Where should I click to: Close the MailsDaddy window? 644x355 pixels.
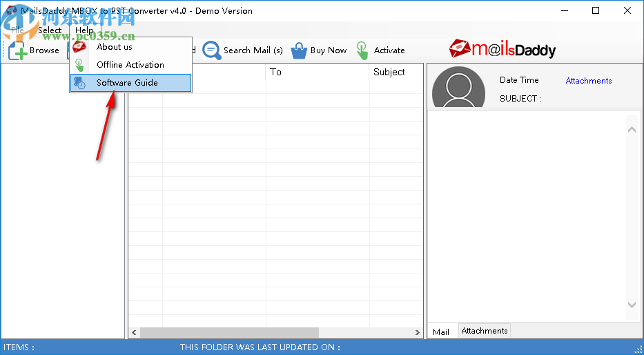tap(627, 10)
